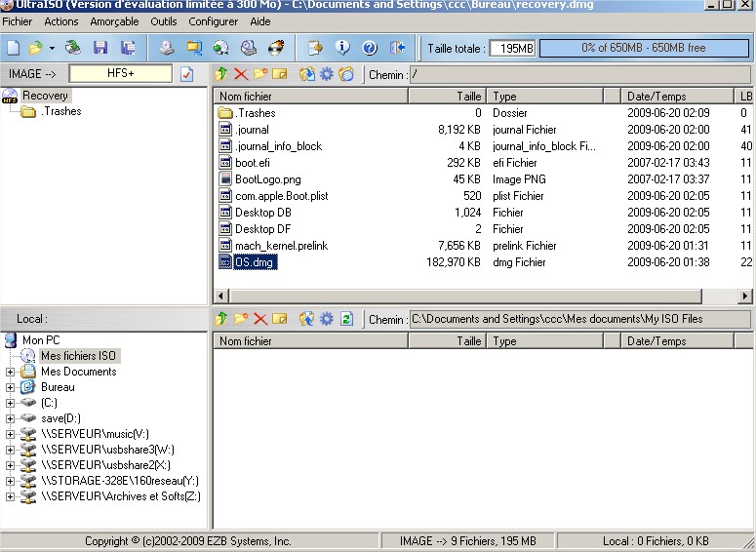
Task: Save the image using the floppy disk icon
Action: (x=100, y=48)
